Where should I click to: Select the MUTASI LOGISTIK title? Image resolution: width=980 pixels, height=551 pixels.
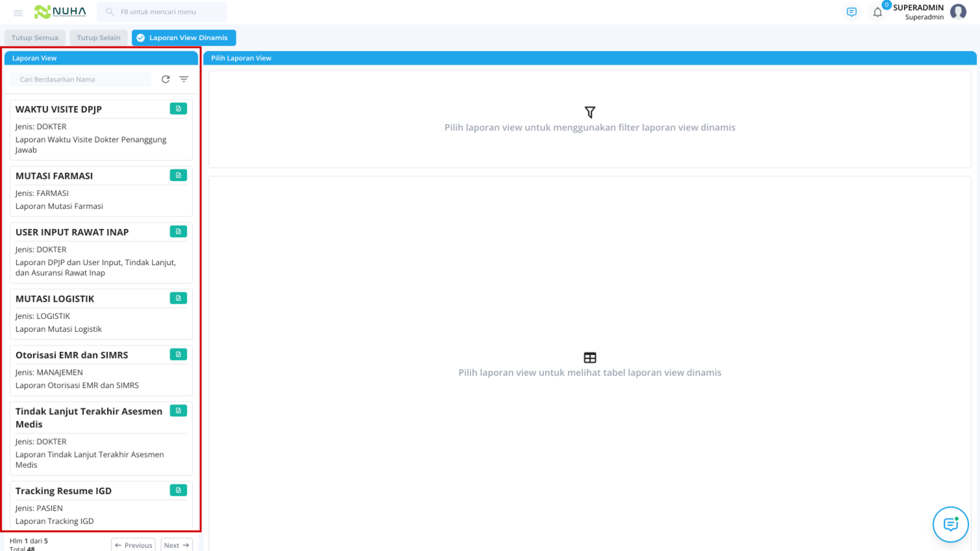[55, 299]
